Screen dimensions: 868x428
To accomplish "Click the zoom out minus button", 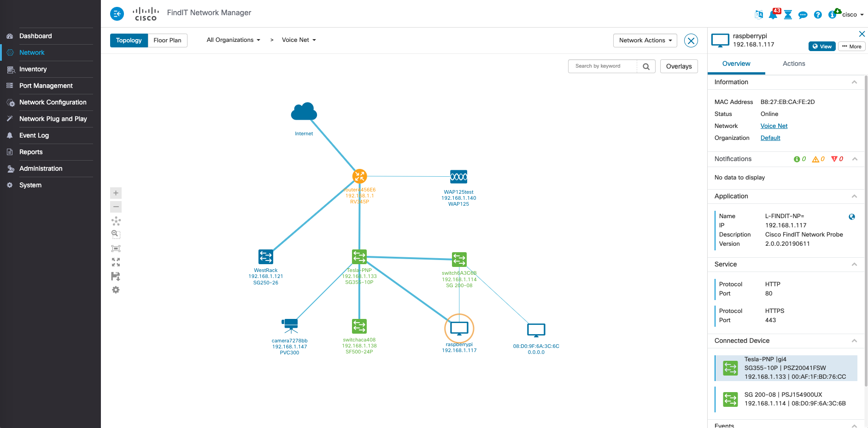I will (116, 207).
